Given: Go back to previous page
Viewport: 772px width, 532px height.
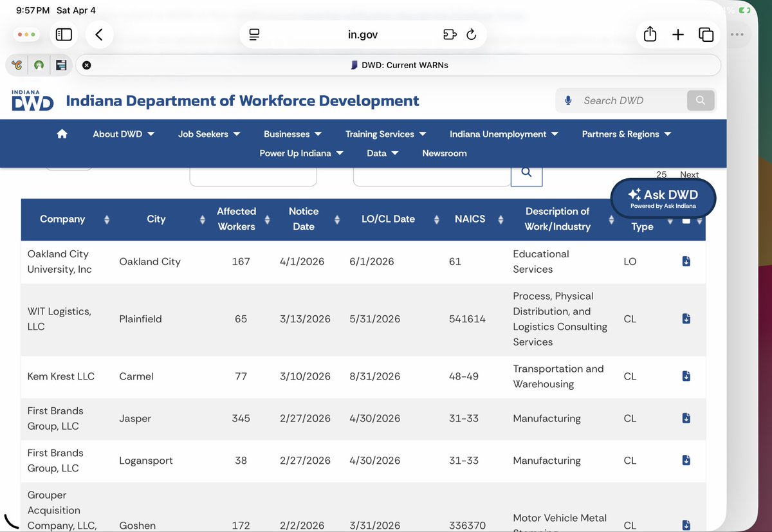Looking at the screenshot, I should pos(98,35).
